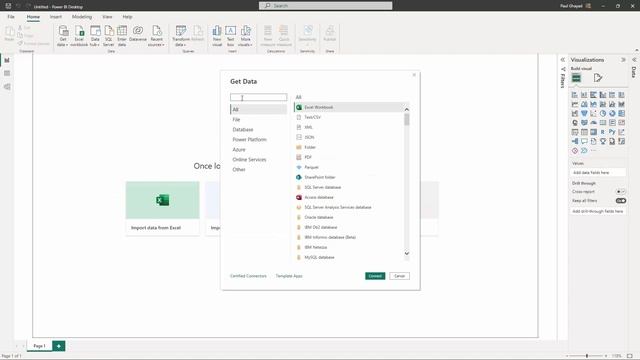The image size is (640, 360).
Task: Pick the Python visual
Action: (612, 132)
